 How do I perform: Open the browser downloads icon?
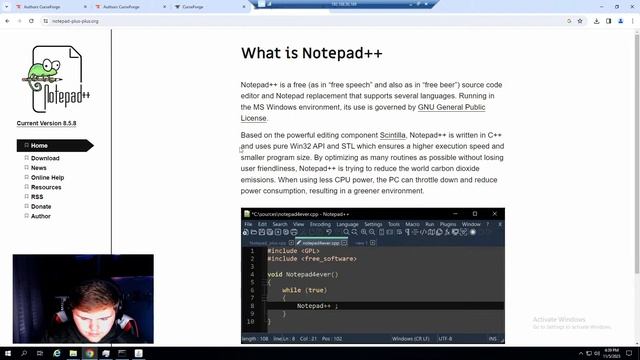596,21
